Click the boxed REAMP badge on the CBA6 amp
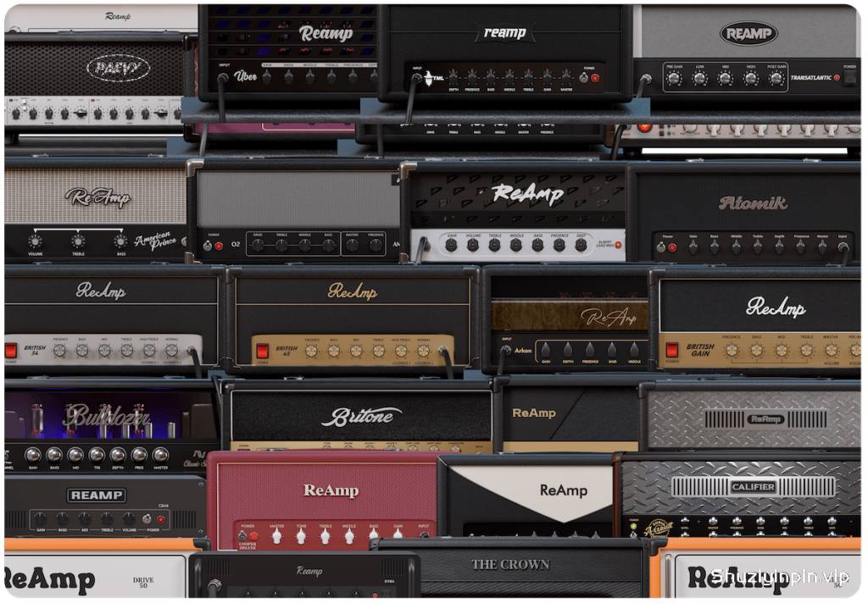 coord(97,495)
